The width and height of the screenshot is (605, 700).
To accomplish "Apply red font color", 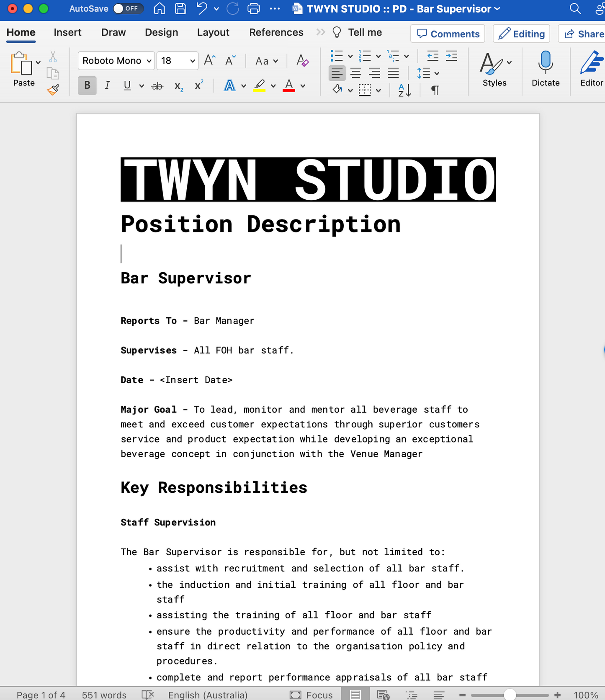I will [289, 85].
